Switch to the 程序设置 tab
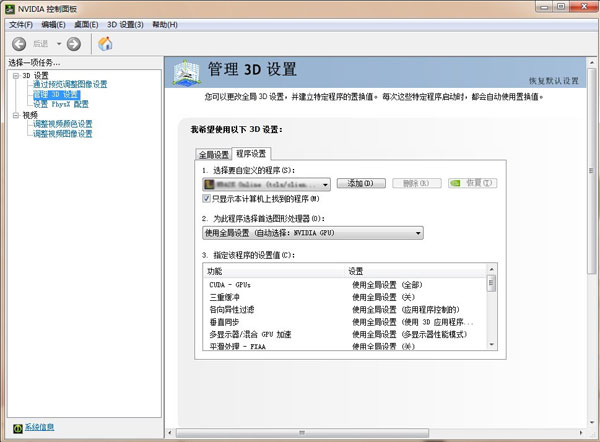This screenshot has height=442, width=600. pos(251,154)
